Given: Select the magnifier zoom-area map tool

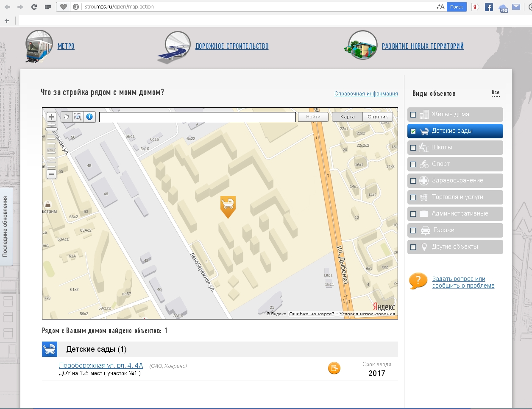Looking at the screenshot, I should point(78,117).
